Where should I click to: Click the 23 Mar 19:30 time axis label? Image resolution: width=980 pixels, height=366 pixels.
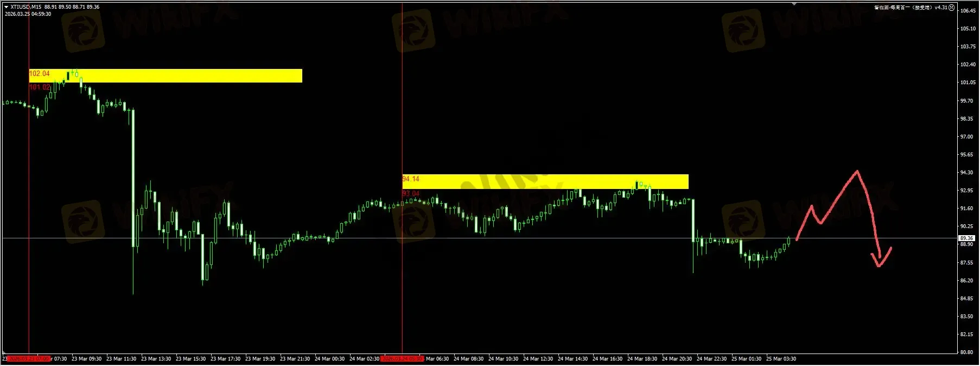coord(260,359)
